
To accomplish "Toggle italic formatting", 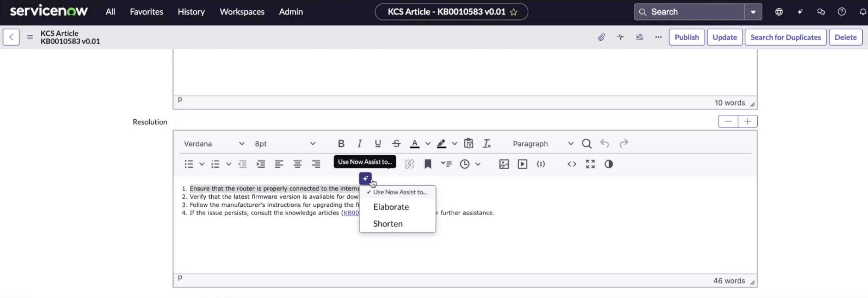I will 359,143.
